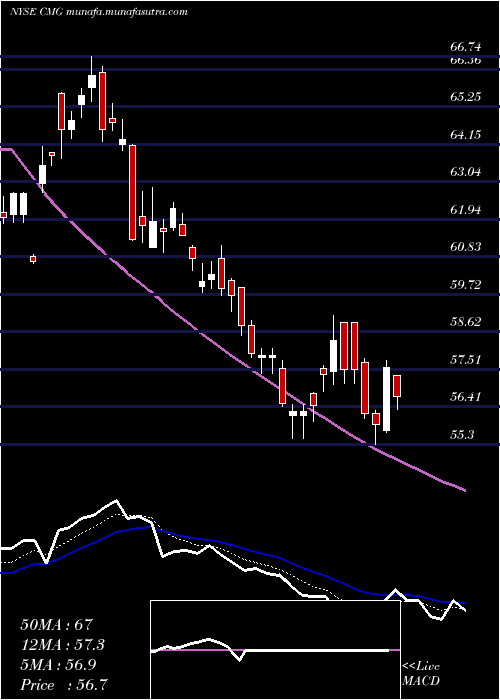Click the 57.51 price level label

(465, 359)
